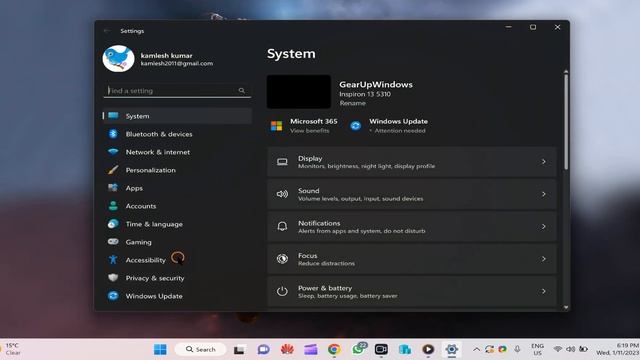Open Task View from taskbar

(x=239, y=350)
